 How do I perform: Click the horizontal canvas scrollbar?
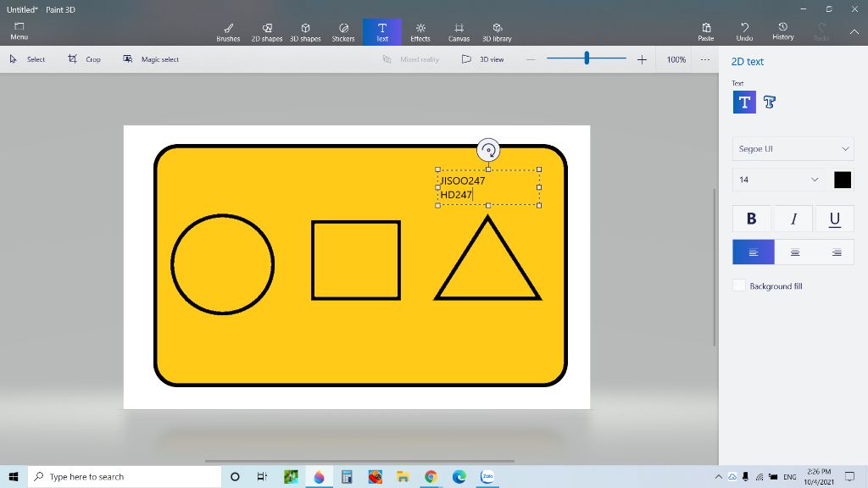tap(359, 461)
